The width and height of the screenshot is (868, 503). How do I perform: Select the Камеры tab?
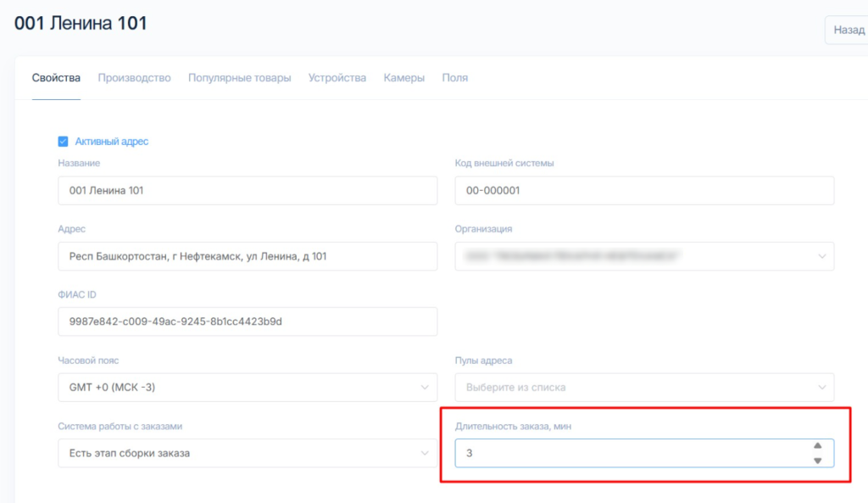pos(403,78)
